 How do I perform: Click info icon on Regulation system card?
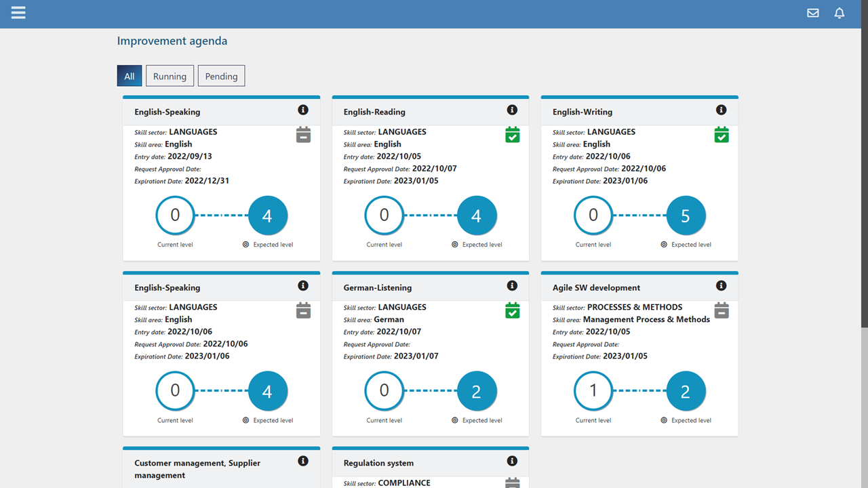pyautogui.click(x=512, y=461)
